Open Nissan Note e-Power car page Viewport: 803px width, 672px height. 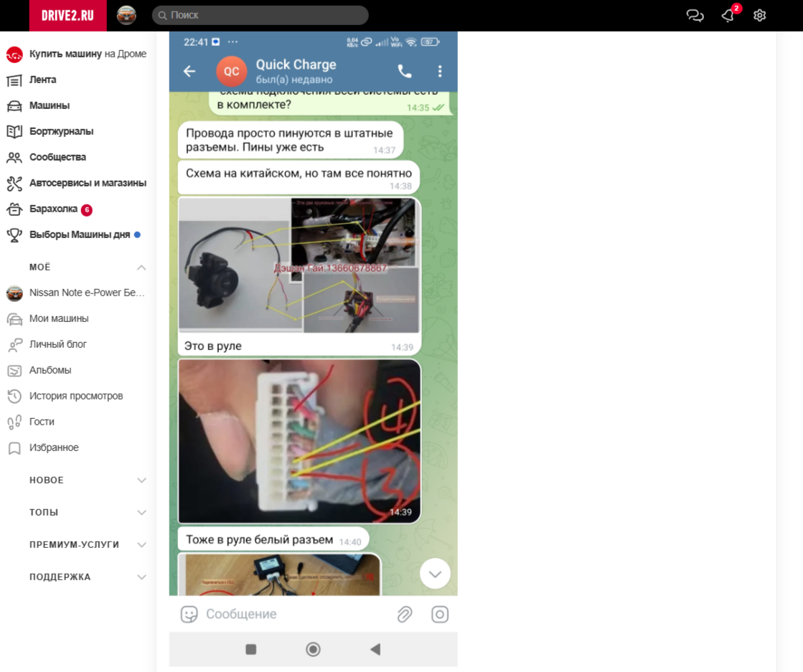(87, 293)
